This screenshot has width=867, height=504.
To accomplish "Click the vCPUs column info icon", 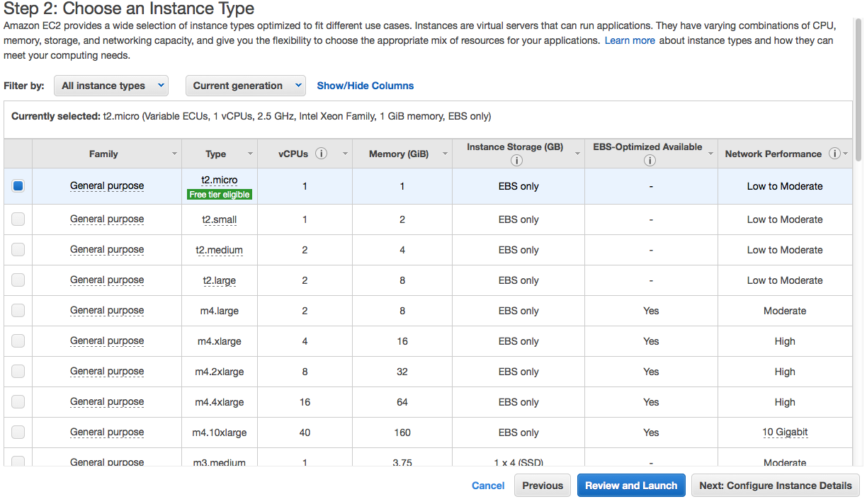I will (321, 154).
